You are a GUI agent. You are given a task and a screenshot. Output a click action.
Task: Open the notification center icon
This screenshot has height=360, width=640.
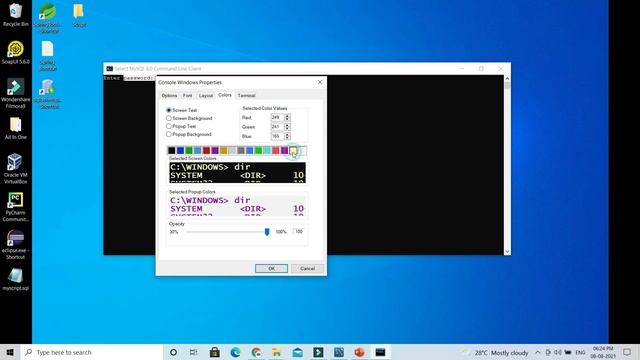[627, 352]
